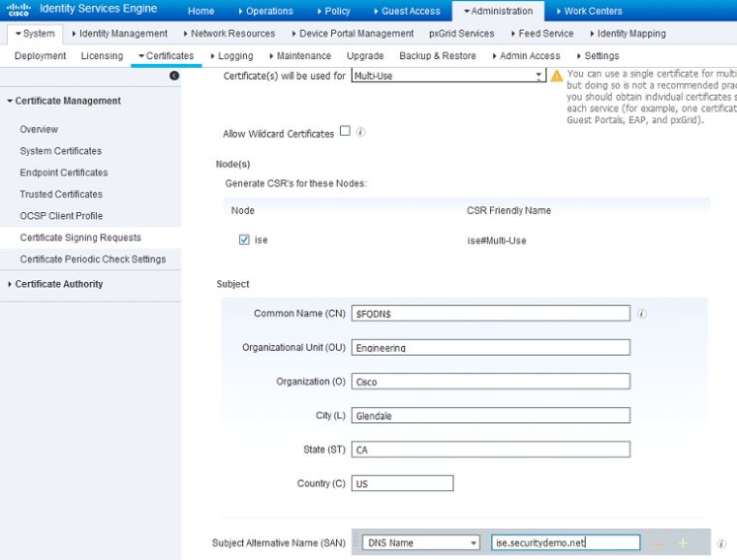Go to the Home tab
The height and width of the screenshot is (560, 737).
coord(201,11)
